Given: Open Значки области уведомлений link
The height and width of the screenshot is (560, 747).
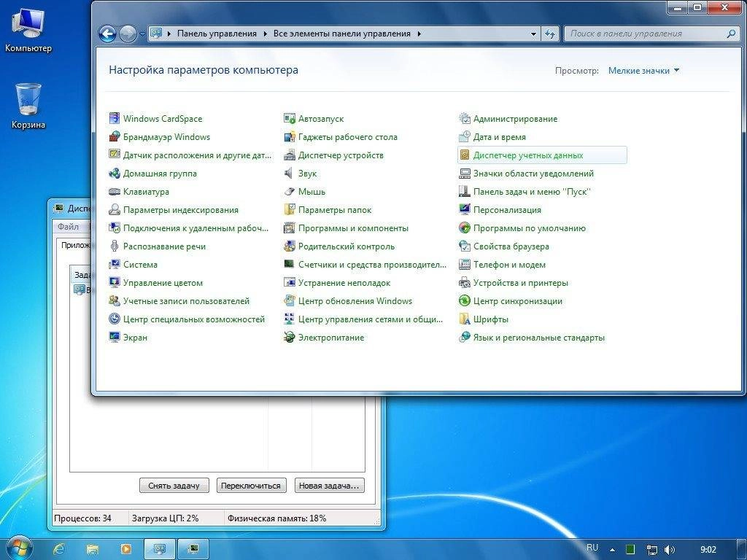Looking at the screenshot, I should click(533, 174).
